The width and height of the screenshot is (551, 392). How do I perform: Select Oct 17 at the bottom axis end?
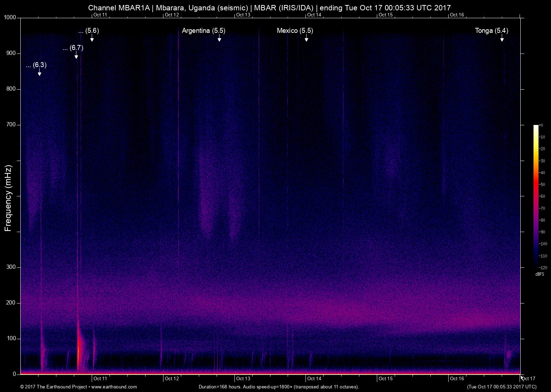[528, 378]
